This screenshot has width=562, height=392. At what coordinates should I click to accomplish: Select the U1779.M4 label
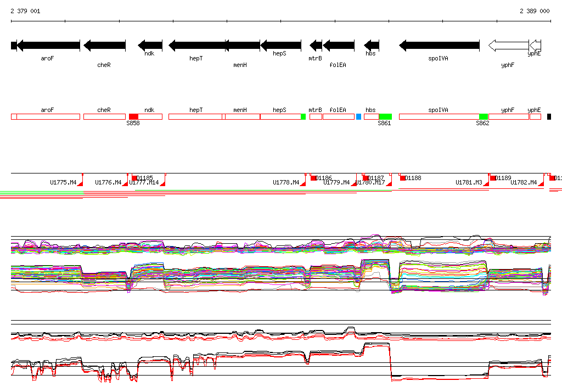(336, 183)
